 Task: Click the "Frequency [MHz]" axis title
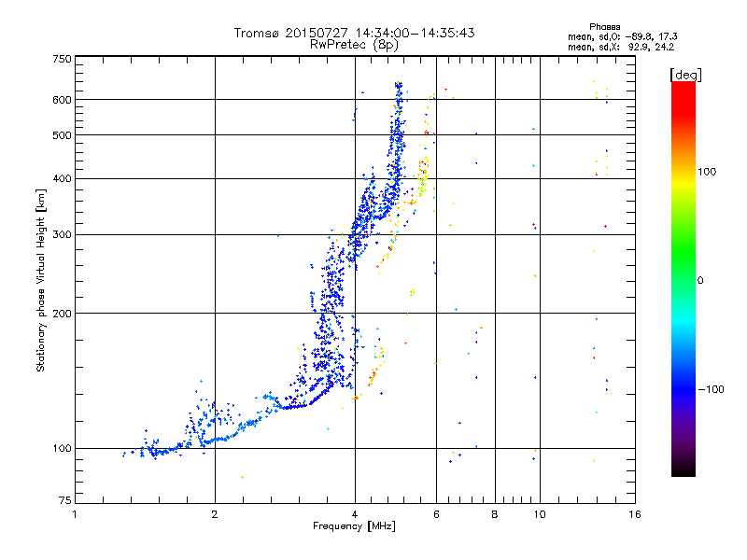(354, 526)
